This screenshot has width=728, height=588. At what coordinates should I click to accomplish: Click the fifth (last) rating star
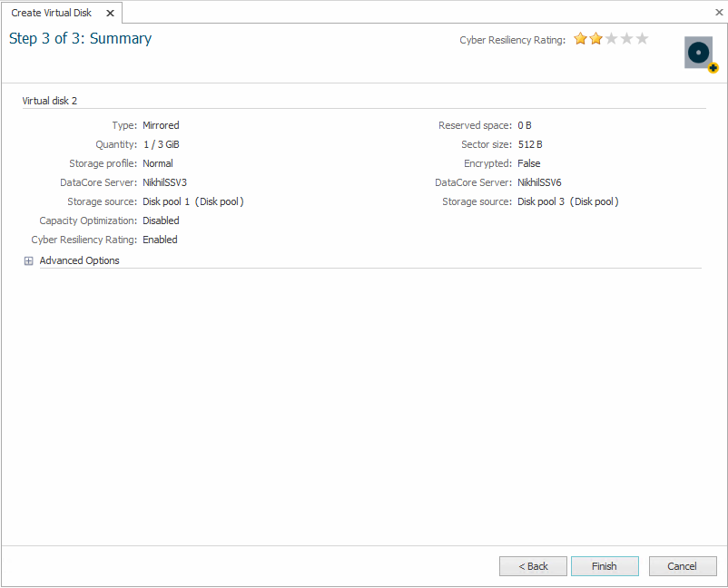click(x=643, y=39)
